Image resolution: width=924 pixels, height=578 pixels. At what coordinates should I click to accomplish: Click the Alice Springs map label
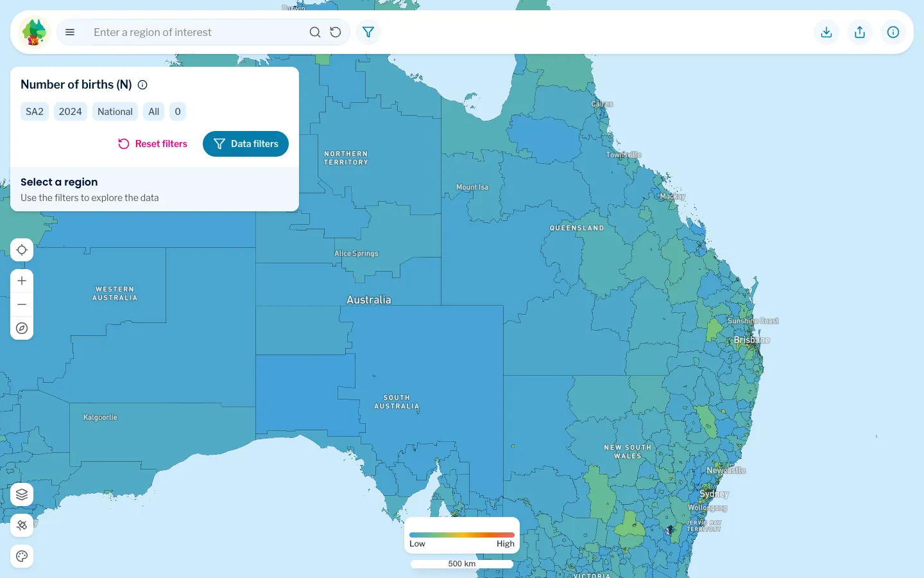coord(356,254)
